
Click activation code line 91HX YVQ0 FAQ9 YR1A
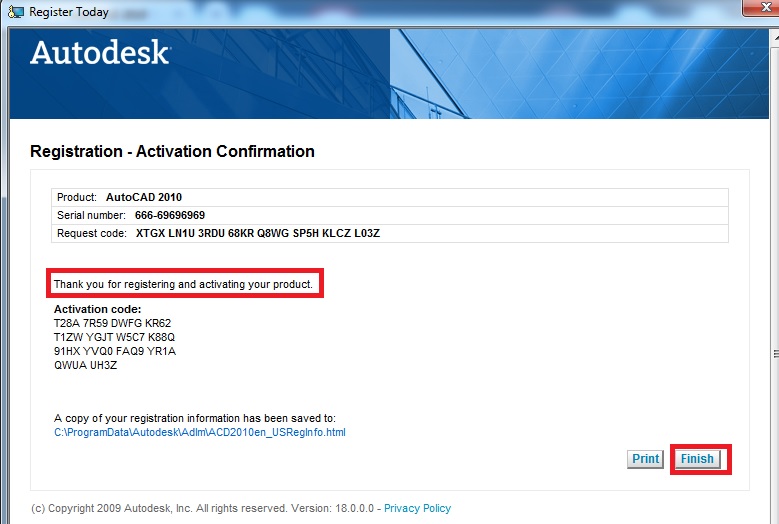click(x=114, y=351)
